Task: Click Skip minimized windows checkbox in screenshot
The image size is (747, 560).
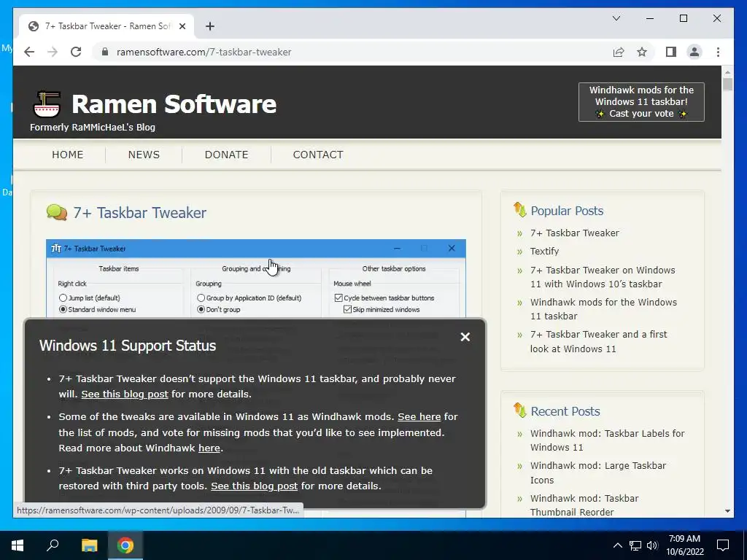Action: click(348, 309)
